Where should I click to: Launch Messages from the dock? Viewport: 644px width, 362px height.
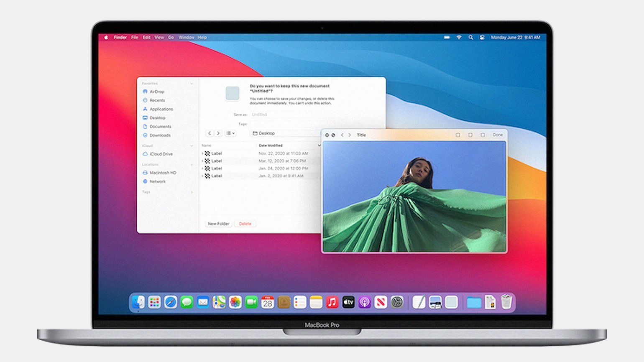(x=187, y=302)
